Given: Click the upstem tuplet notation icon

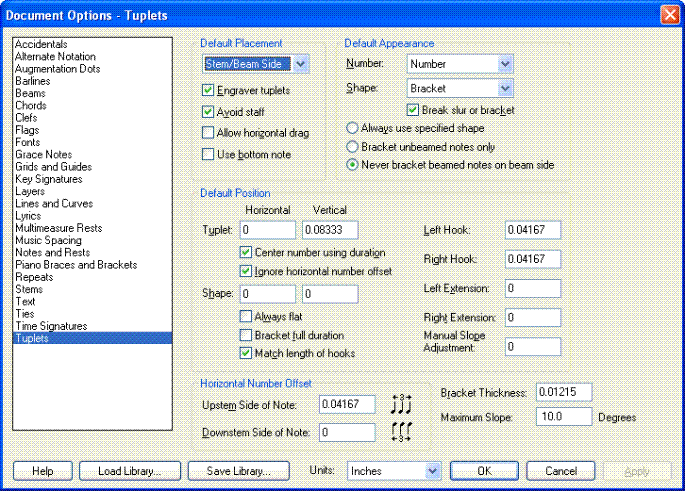Looking at the screenshot, I should [x=400, y=405].
